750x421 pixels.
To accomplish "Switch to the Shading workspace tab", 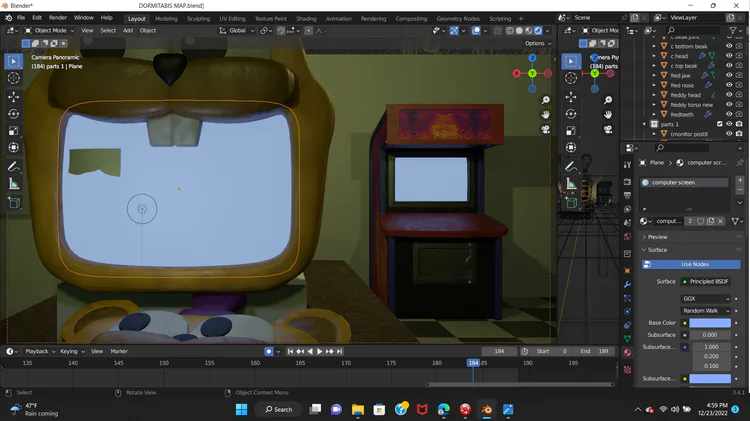I will click(306, 19).
